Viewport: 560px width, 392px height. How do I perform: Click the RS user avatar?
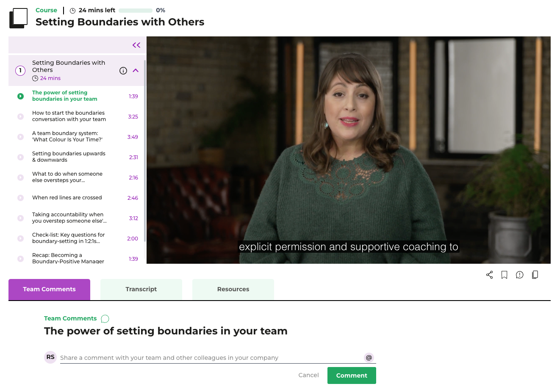coord(50,357)
